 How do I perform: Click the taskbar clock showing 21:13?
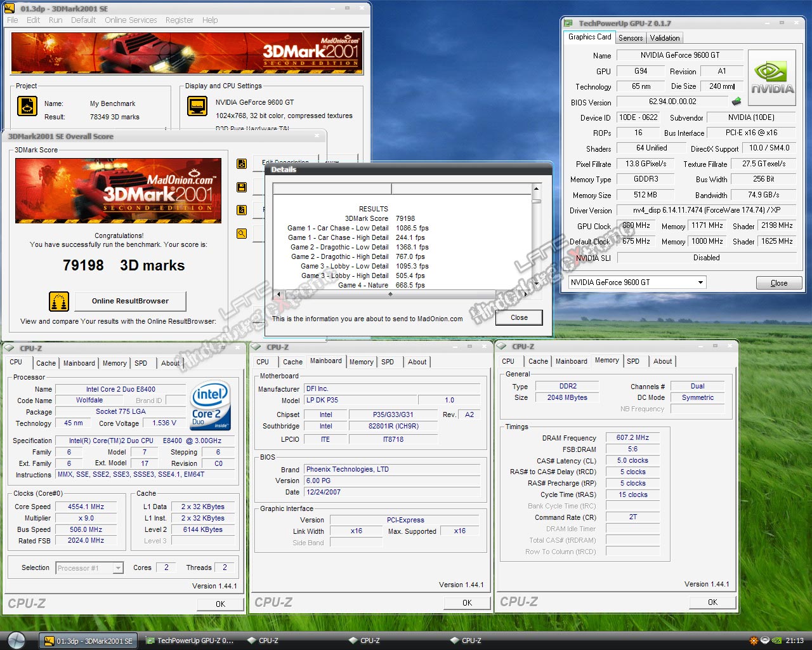(794, 640)
